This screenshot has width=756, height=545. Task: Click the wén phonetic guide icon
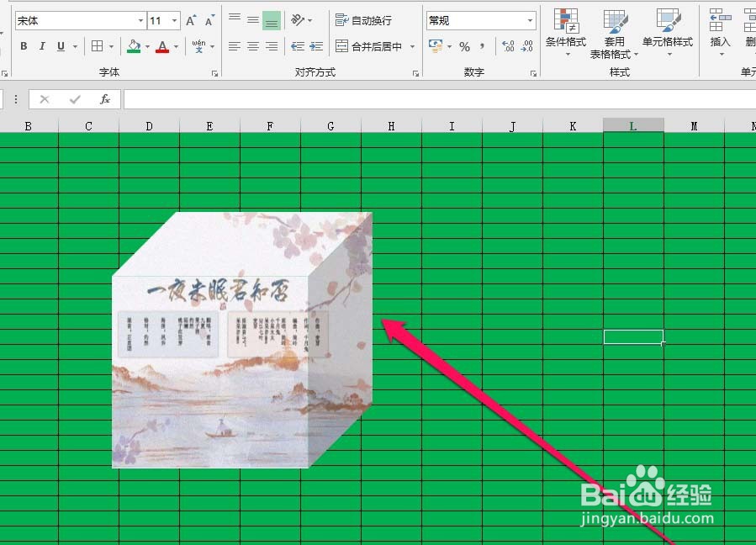click(198, 46)
